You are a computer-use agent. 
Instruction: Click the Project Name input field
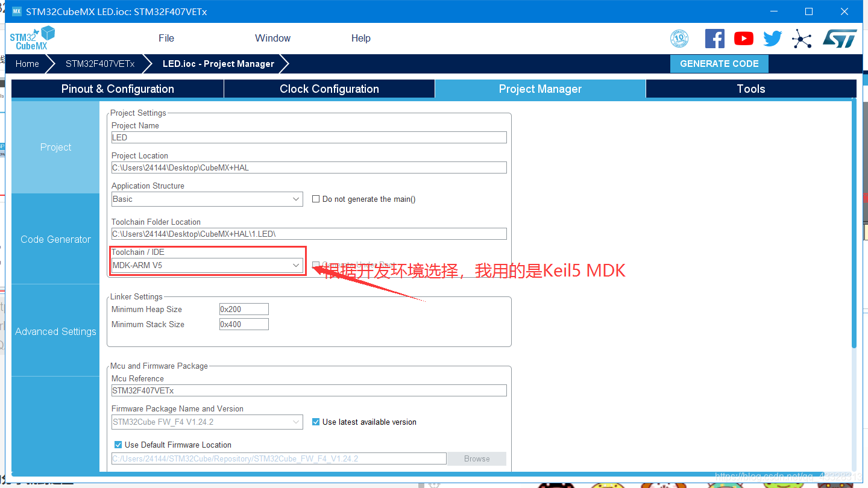309,137
